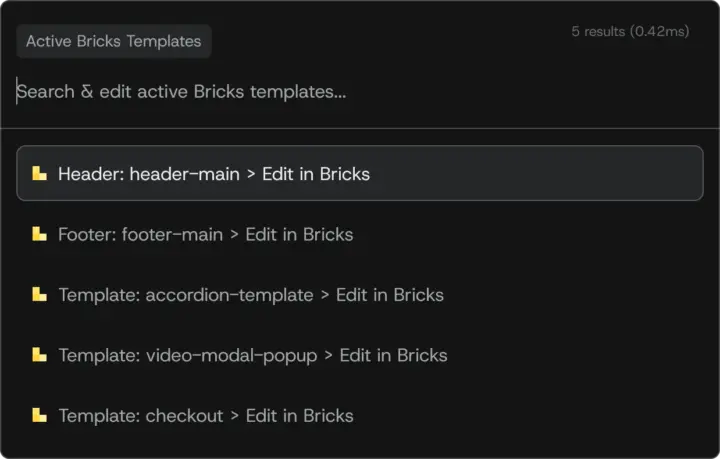
Task: Open "Edit in Bricks" for video-modal-popup
Action: 393,355
